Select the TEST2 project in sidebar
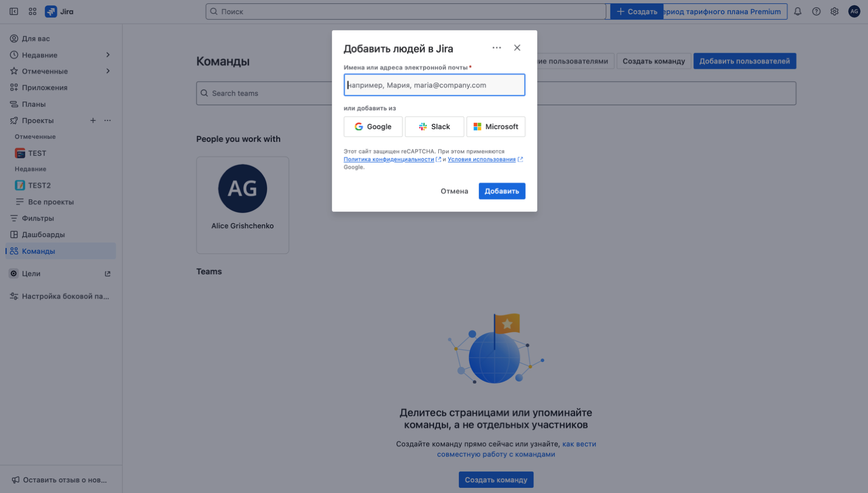The image size is (868, 493). click(39, 186)
